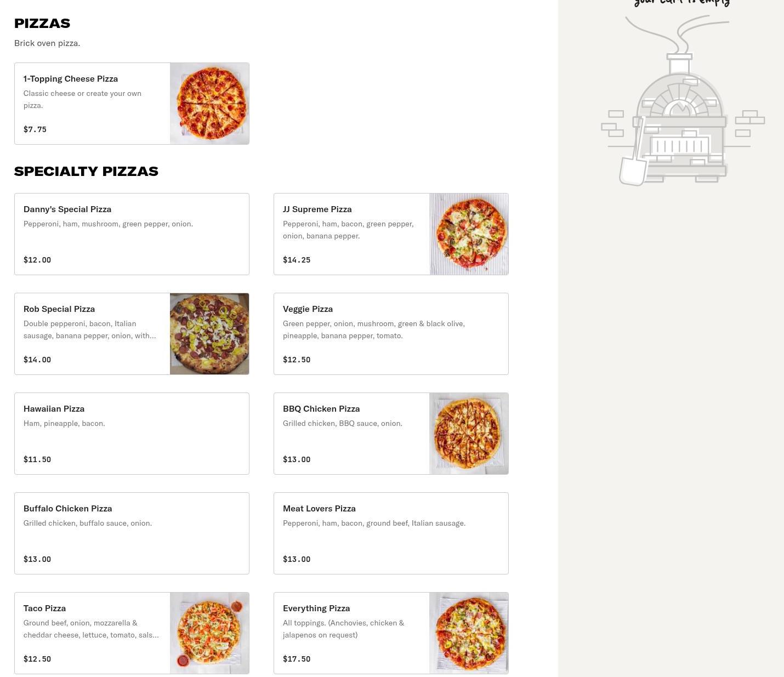Select the Veggie Pizza title
Viewport: 784px width, 677px height.
[308, 309]
